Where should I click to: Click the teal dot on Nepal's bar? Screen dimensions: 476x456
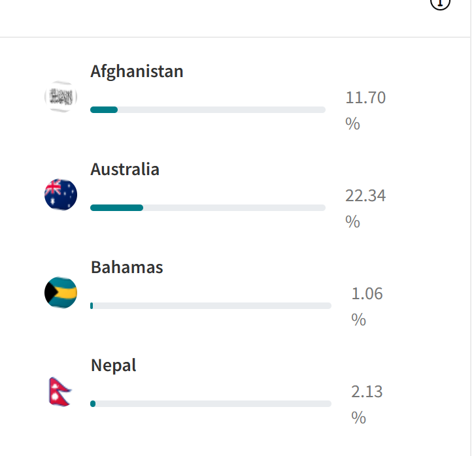[x=93, y=404]
